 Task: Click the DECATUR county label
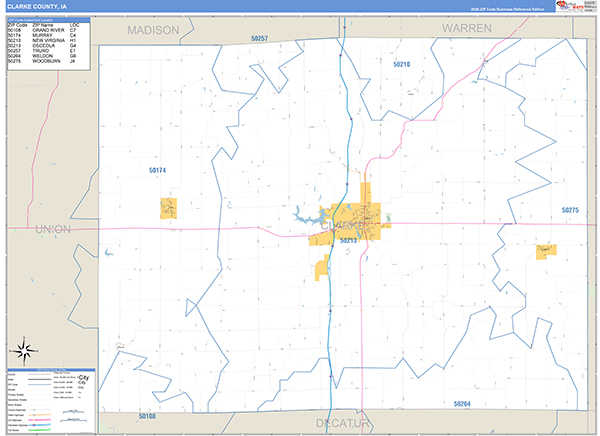click(342, 423)
